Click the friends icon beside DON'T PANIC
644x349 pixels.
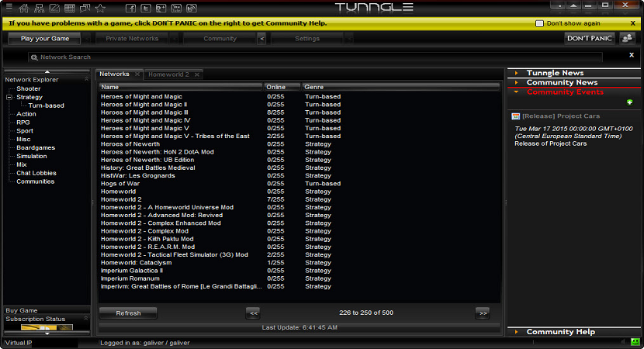coord(627,38)
